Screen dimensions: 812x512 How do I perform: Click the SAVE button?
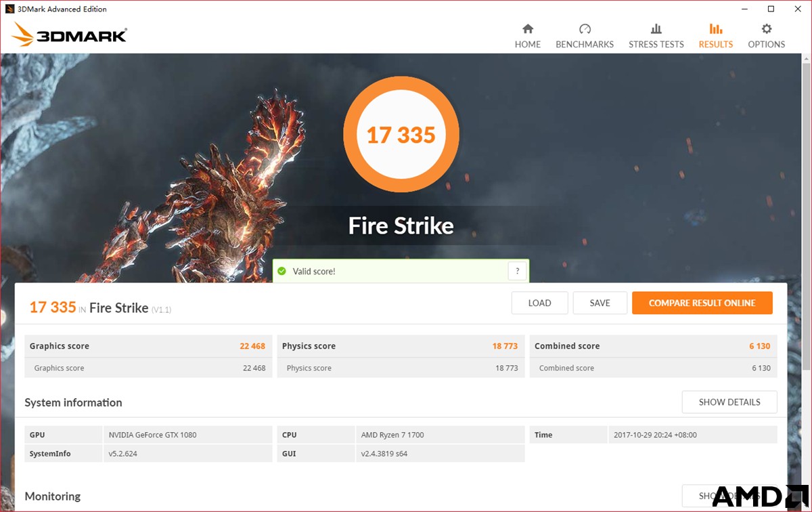[600, 303]
